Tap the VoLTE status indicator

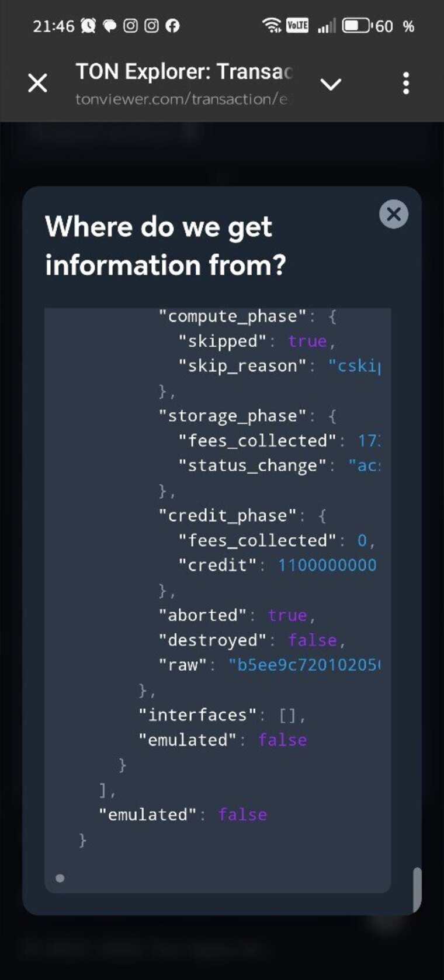tap(297, 25)
